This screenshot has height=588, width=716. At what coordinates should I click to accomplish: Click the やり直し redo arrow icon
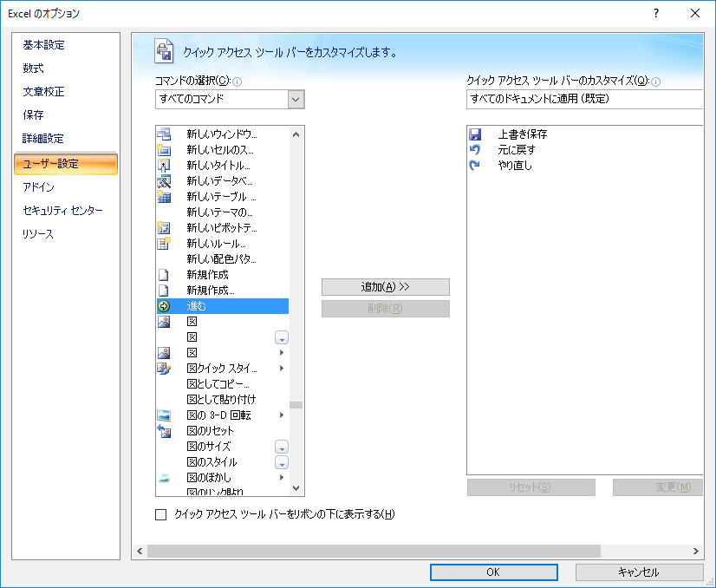(475, 166)
